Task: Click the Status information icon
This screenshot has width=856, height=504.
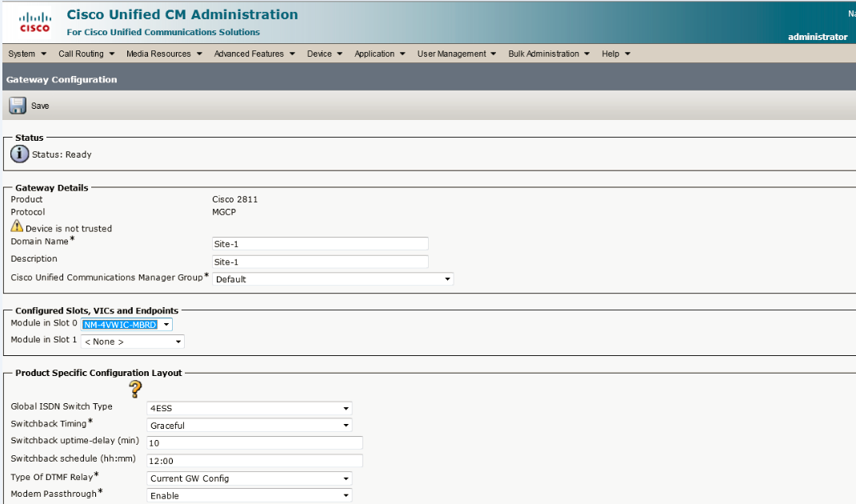Action: coord(20,154)
